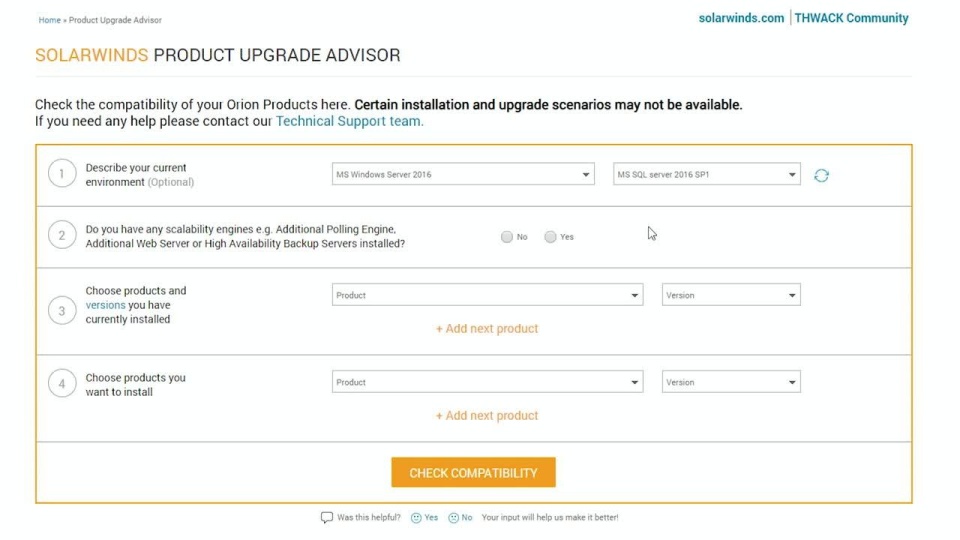960x540 pixels.
Task: Open the Version dropdown for currently installed products
Action: click(731, 296)
